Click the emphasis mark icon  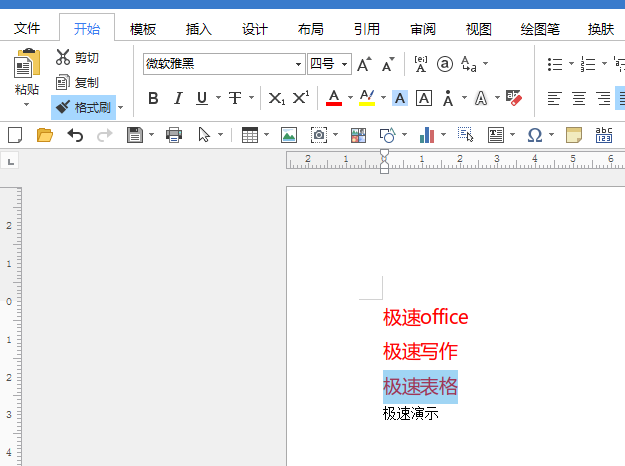[448, 98]
